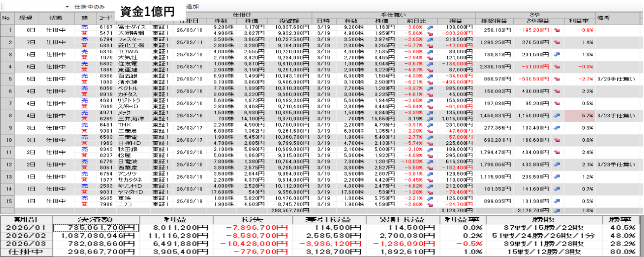
Task: Open the dropdown arrow left of 仕掛中のみ
Action: [x=67, y=7]
